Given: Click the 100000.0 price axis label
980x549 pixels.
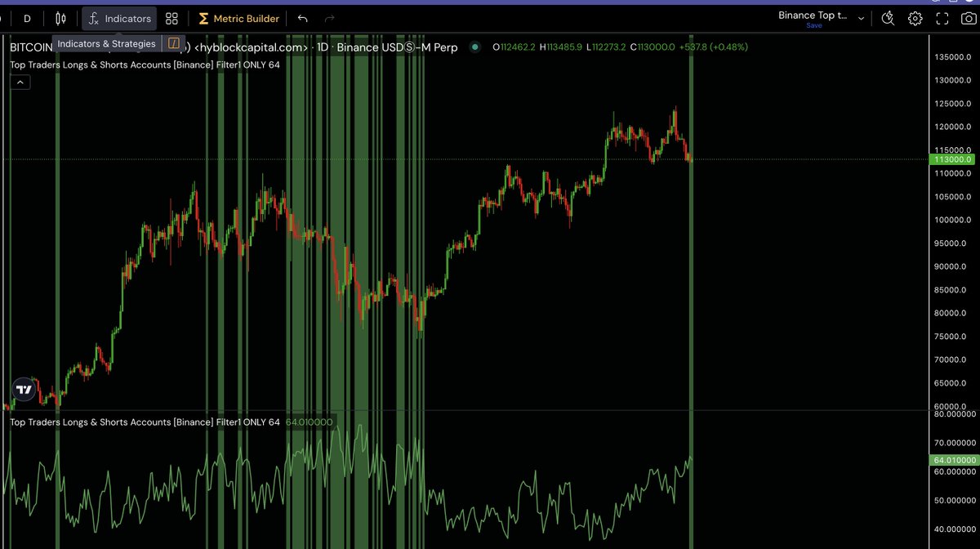Looking at the screenshot, I should click(x=953, y=220).
